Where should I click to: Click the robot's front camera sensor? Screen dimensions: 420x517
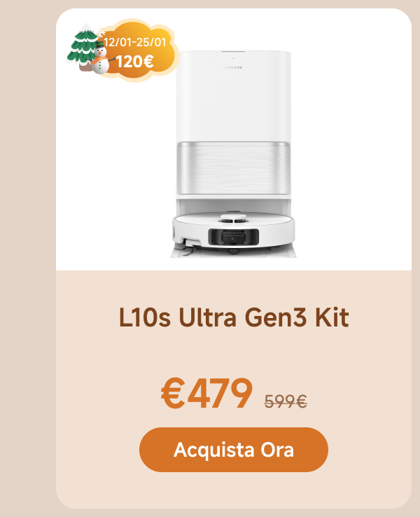tap(233, 237)
